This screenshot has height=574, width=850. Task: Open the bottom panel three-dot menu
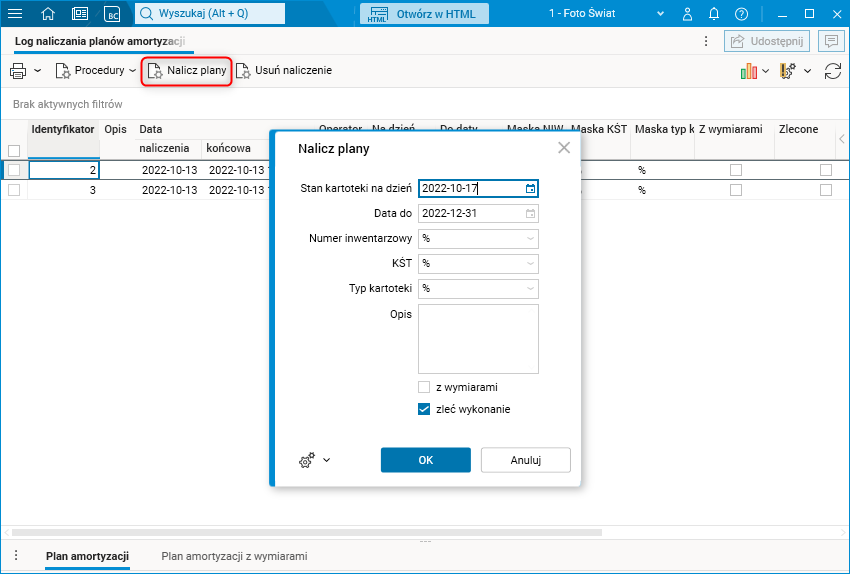16,555
